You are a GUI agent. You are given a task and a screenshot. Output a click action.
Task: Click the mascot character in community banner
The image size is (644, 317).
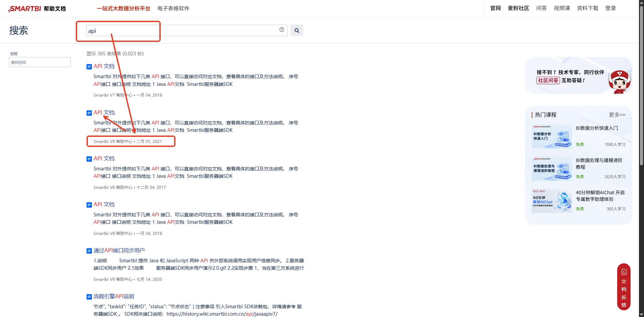click(620, 82)
